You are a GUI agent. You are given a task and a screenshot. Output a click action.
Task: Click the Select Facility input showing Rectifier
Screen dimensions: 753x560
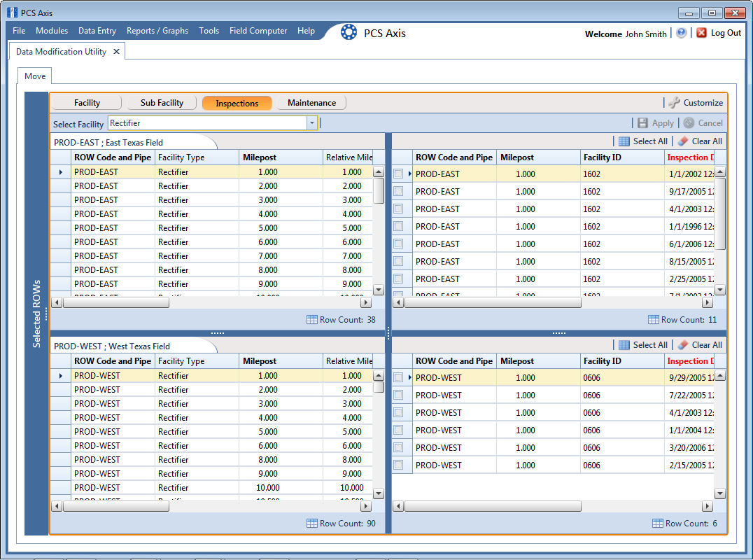tap(207, 123)
